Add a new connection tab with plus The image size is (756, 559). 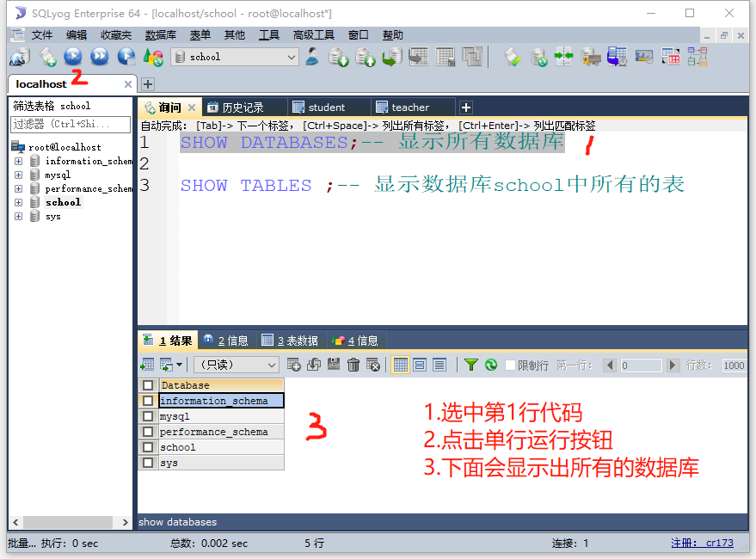coord(148,84)
